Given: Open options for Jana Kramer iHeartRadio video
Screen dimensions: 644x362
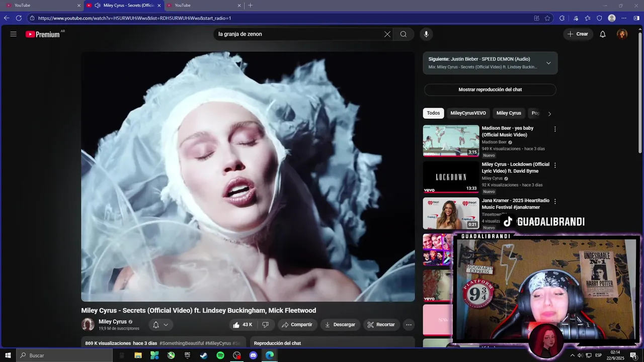Looking at the screenshot, I should (x=555, y=202).
